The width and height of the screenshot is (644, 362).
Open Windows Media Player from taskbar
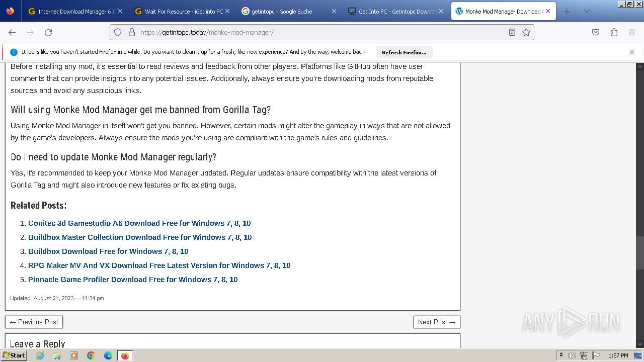(x=74, y=355)
